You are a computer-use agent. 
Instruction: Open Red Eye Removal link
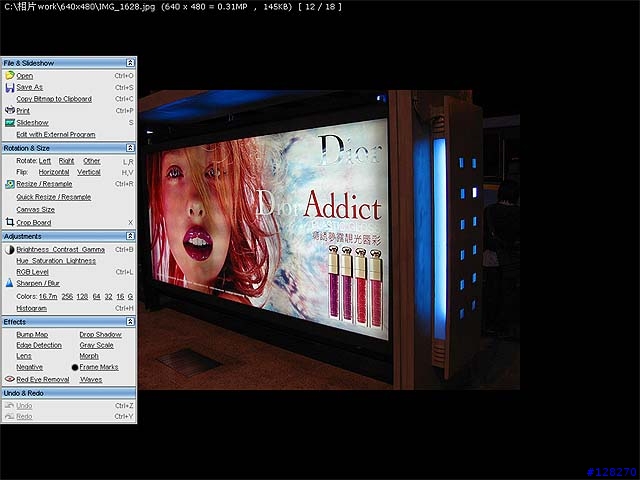coord(43,380)
